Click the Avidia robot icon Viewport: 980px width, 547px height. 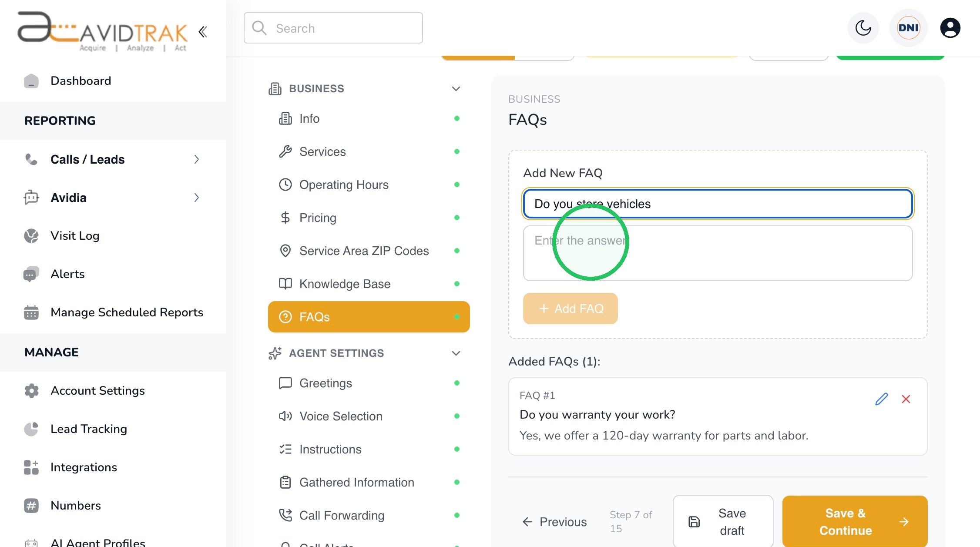(31, 198)
